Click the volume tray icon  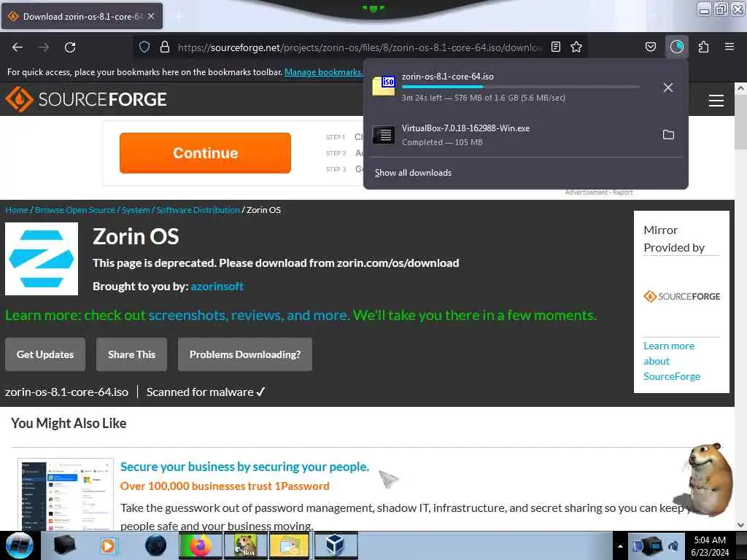pyautogui.click(x=673, y=546)
